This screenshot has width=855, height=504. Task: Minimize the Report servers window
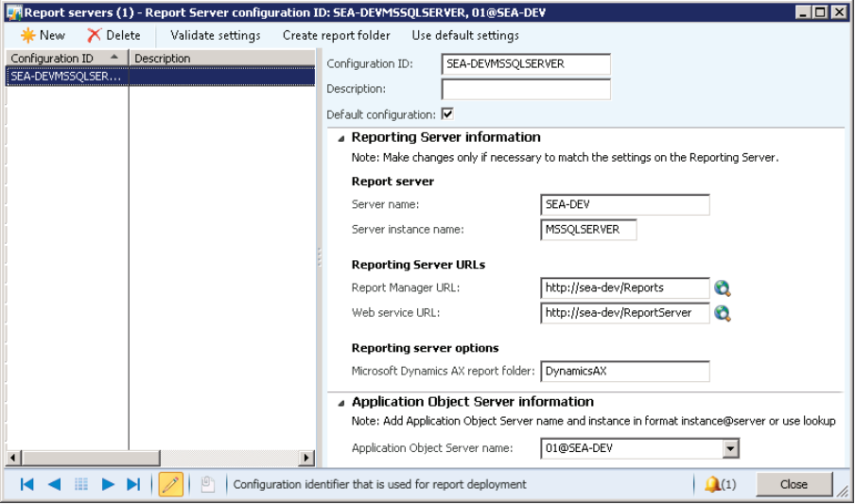coord(802,12)
